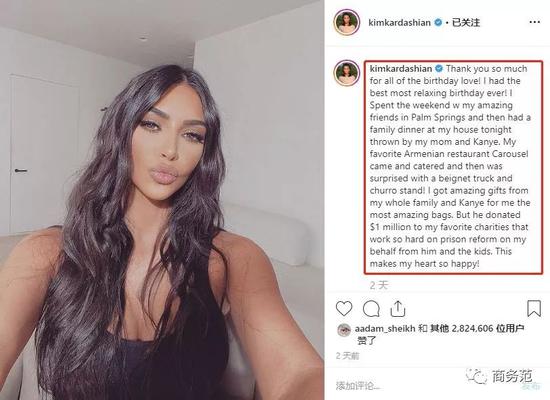Click the post button right of the comment field
Screen dimensions: 550x400
(x=531, y=386)
